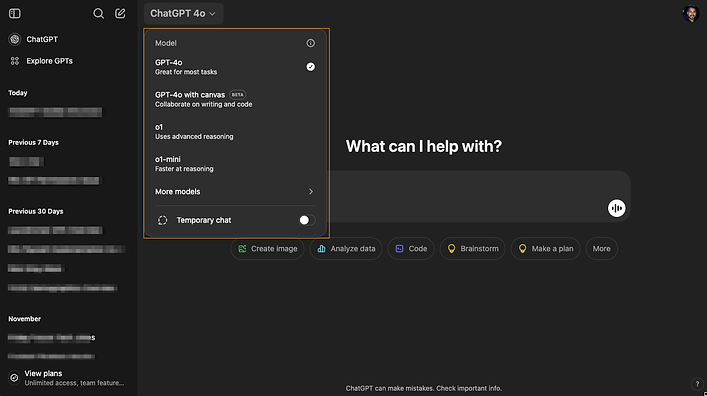Collapse the sidebar with the panel icon
Viewport: 707px width, 396px height.
pos(14,14)
